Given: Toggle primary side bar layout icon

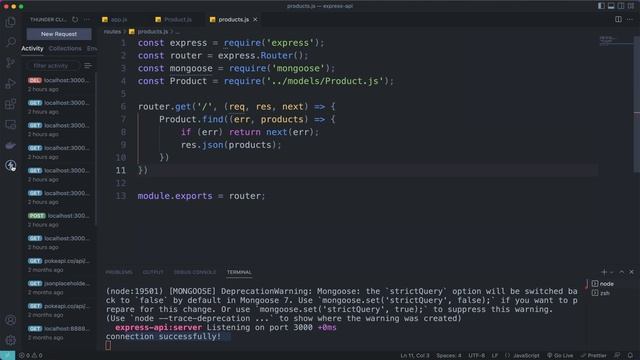Looking at the screenshot, I should (x=601, y=6).
